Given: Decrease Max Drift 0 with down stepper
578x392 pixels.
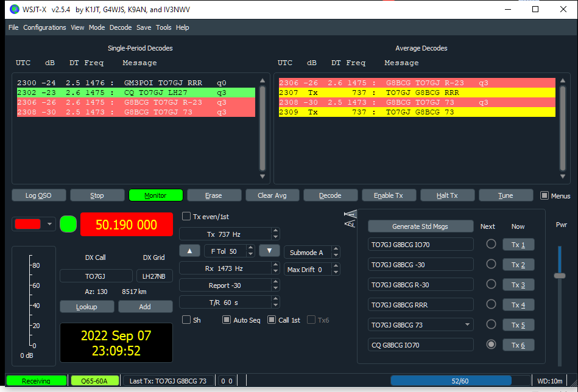Looking at the screenshot, I should [x=336, y=272].
